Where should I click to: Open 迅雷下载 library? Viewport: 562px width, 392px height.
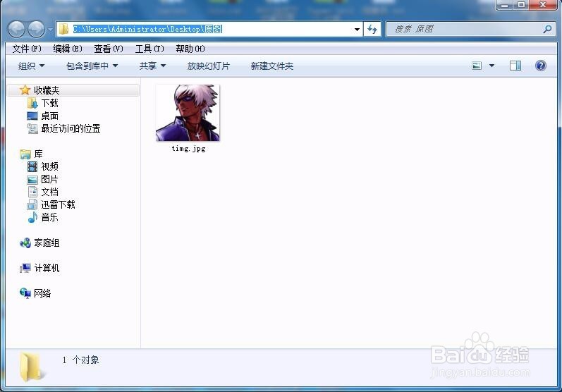click(58, 204)
